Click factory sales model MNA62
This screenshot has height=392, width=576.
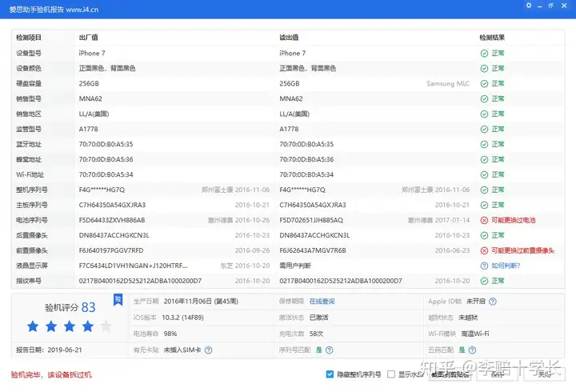coord(90,99)
